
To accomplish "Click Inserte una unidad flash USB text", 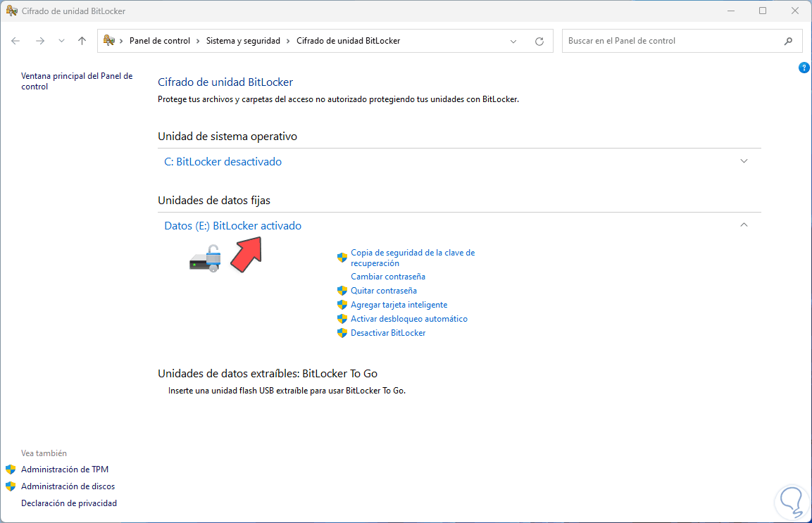I will pos(287,391).
